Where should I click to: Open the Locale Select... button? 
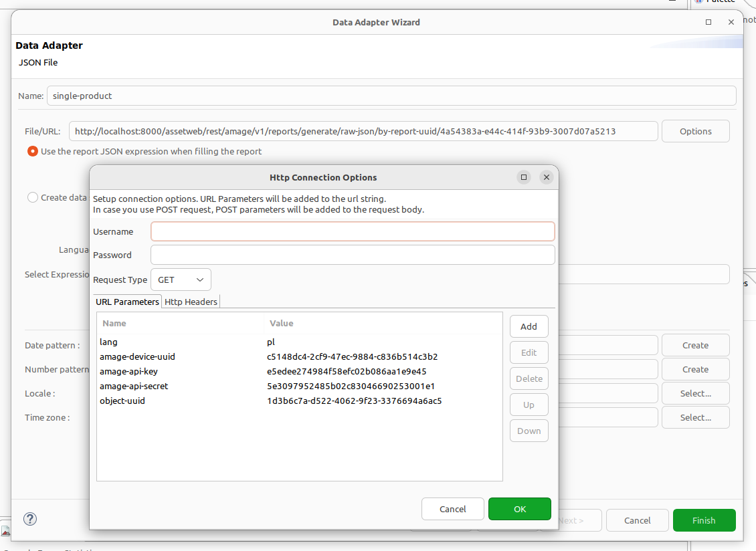695,393
